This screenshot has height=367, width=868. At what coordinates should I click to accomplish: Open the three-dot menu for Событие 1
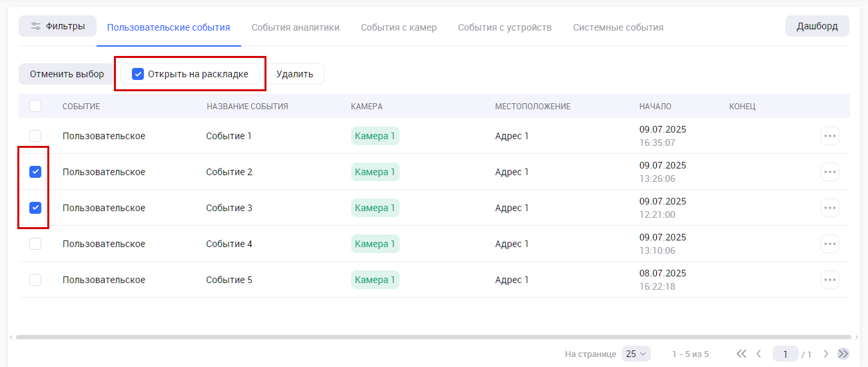pyautogui.click(x=829, y=136)
